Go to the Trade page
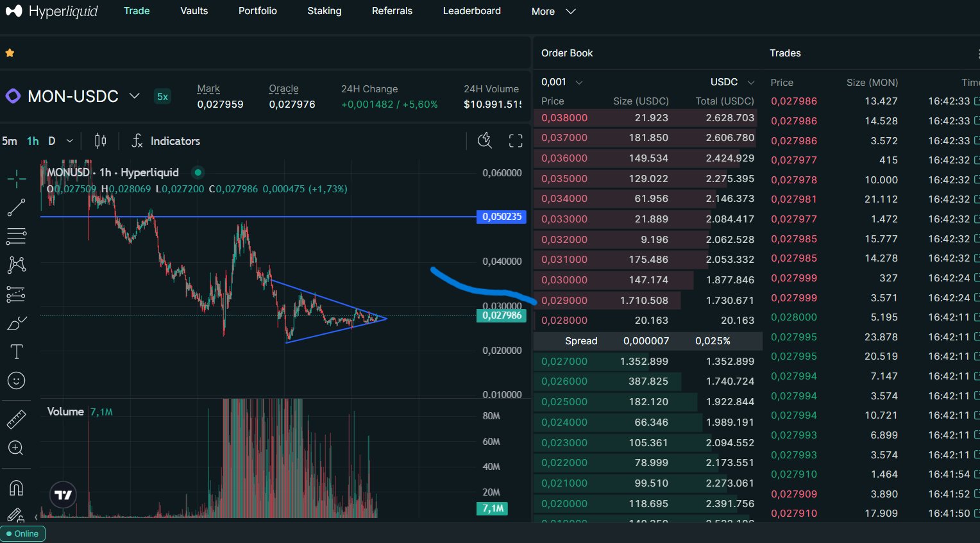The height and width of the screenshot is (543, 980). (x=137, y=11)
